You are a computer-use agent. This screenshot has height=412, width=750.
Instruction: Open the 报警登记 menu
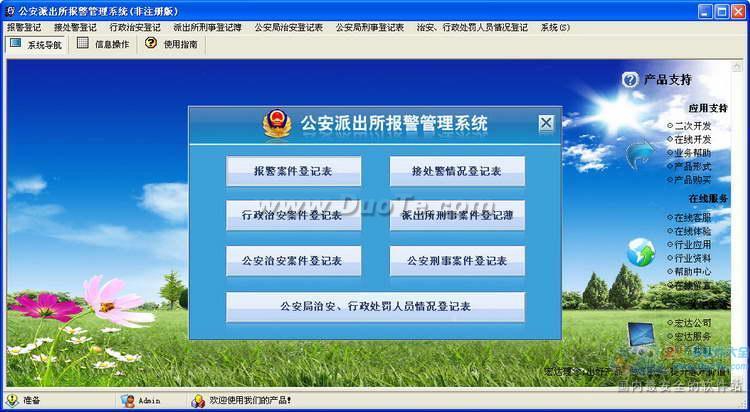[x=24, y=27]
